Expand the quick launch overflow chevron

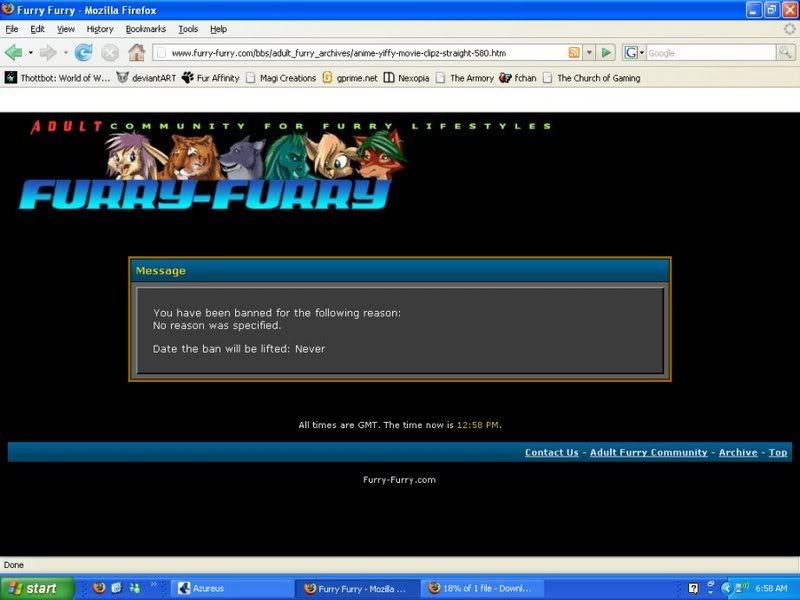[x=153, y=584]
